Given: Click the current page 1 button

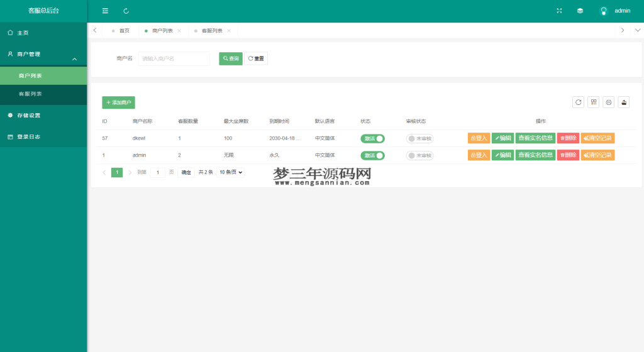Looking at the screenshot, I should [x=117, y=172].
